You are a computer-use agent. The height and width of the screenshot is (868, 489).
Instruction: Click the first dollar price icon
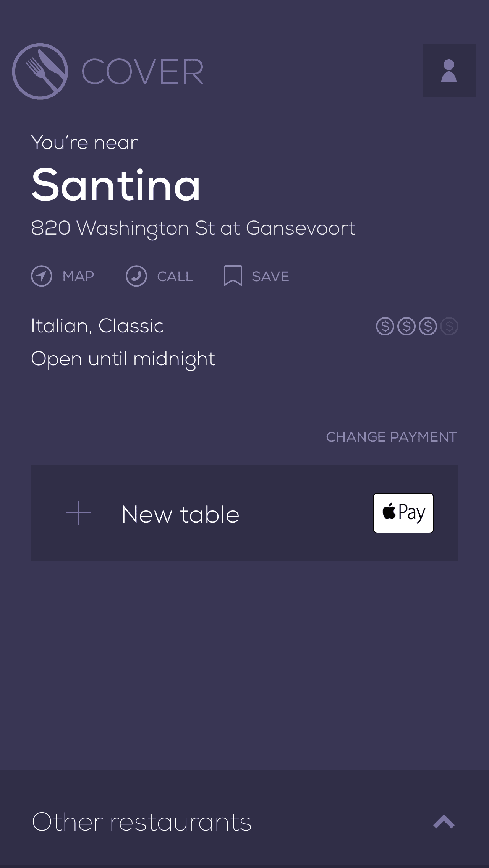[x=385, y=326]
